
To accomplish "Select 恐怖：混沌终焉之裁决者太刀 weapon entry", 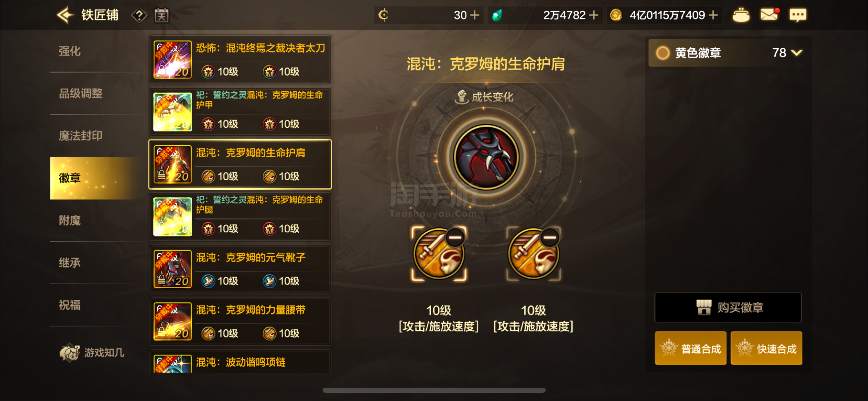I will coord(240,60).
